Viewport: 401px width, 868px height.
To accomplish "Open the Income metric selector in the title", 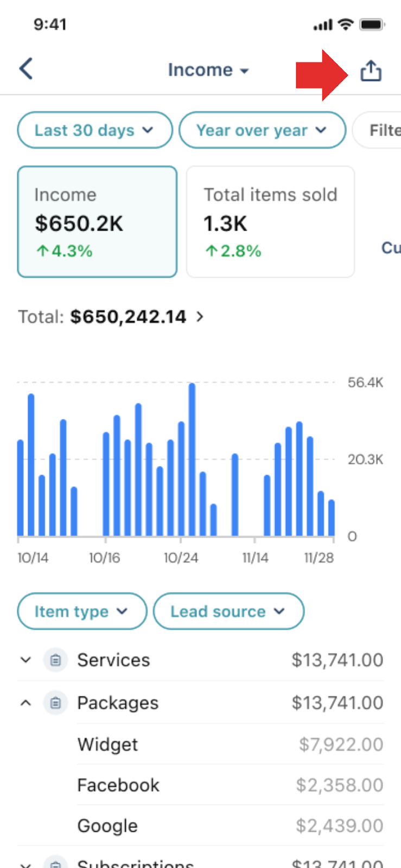I will point(208,69).
